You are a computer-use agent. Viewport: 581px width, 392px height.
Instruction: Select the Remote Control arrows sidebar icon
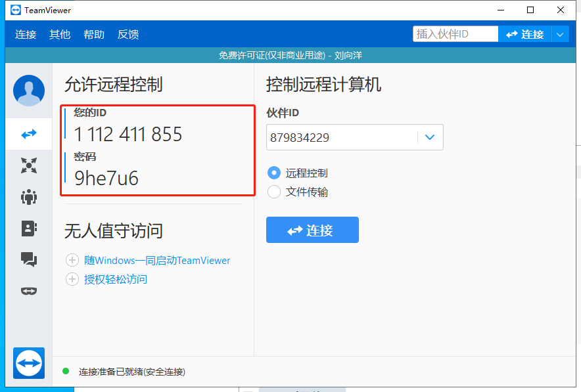tap(29, 134)
